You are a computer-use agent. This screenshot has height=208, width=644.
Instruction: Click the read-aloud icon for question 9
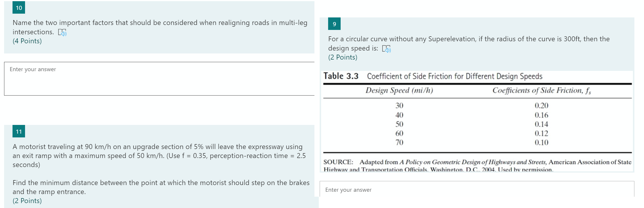click(386, 49)
